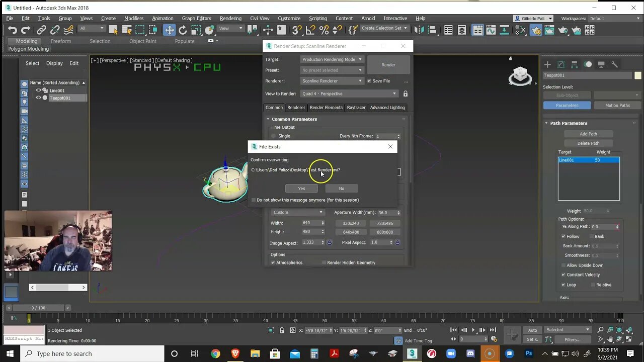Activate the Select Object tool
The width and height of the screenshot is (644, 362).
tap(113, 30)
